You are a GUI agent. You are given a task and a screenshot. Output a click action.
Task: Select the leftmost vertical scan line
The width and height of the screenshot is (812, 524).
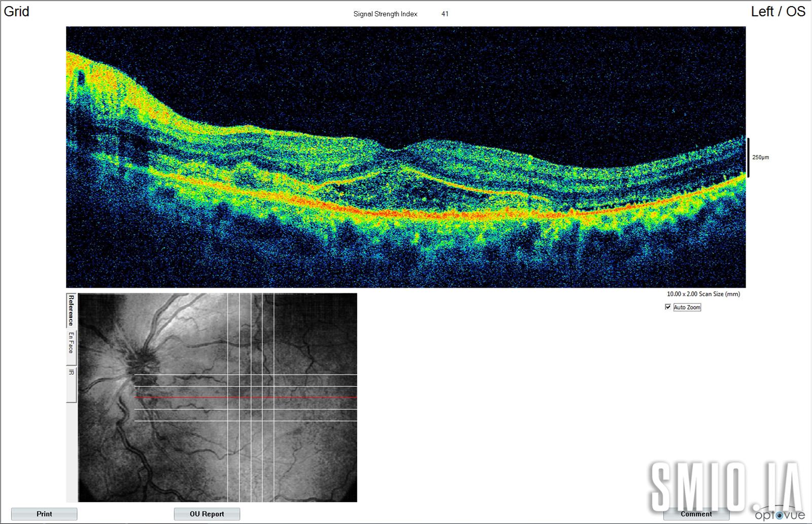228,457
